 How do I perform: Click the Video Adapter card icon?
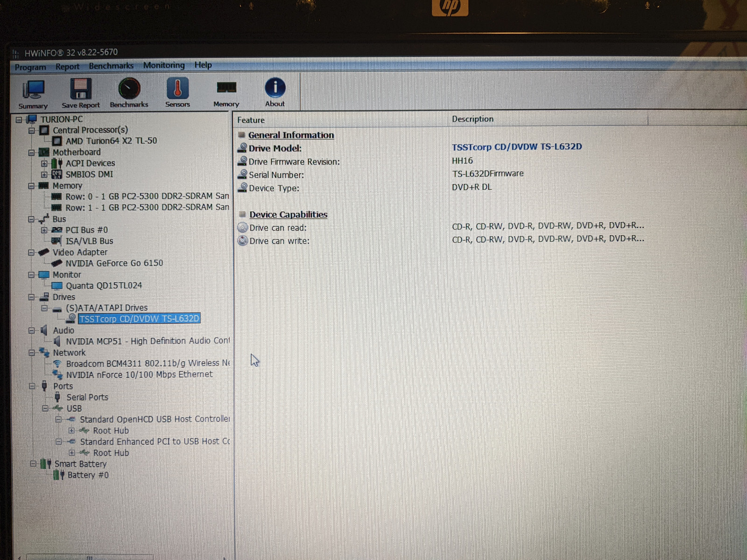(x=43, y=252)
